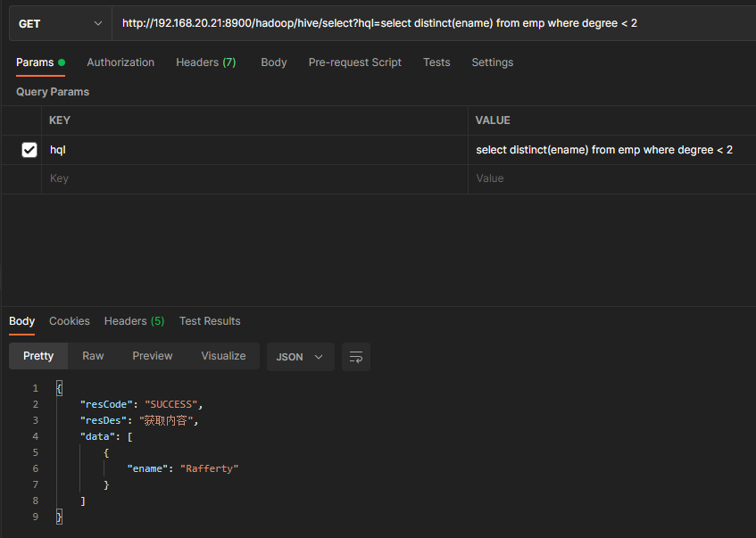Select the Preview view button
This screenshot has height=538, width=756.
point(153,356)
